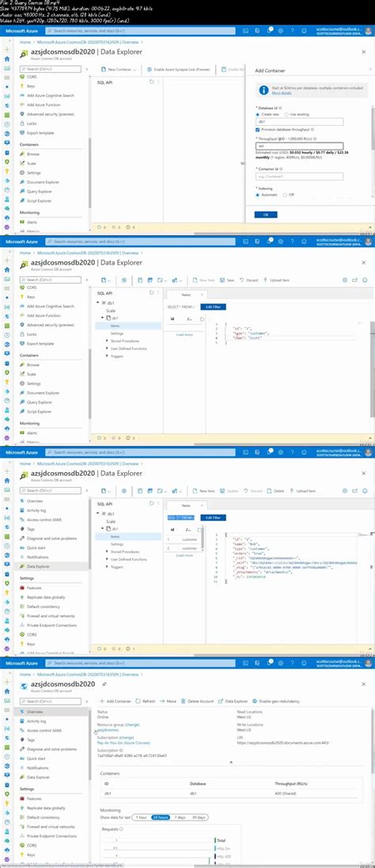Click Load more under the two customer rows
The width and height of the screenshot is (375, 868).
tap(184, 555)
